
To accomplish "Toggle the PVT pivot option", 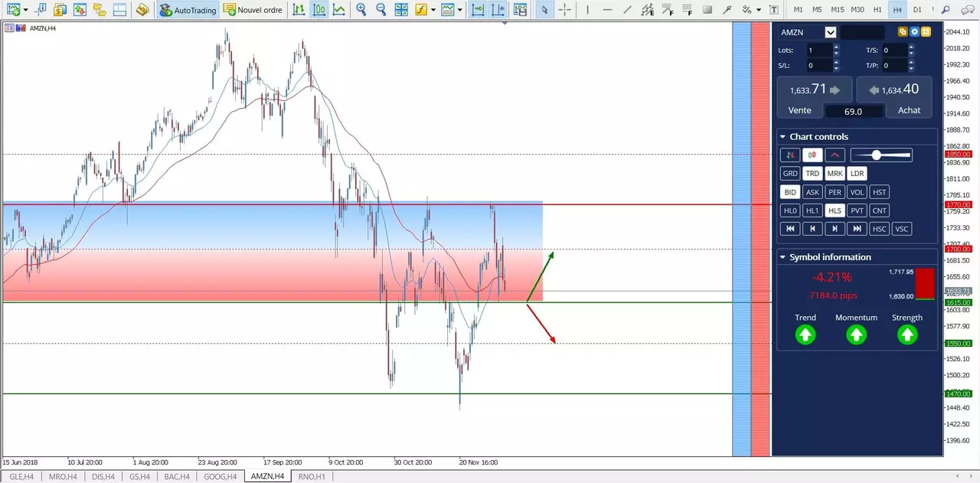I will 857,210.
